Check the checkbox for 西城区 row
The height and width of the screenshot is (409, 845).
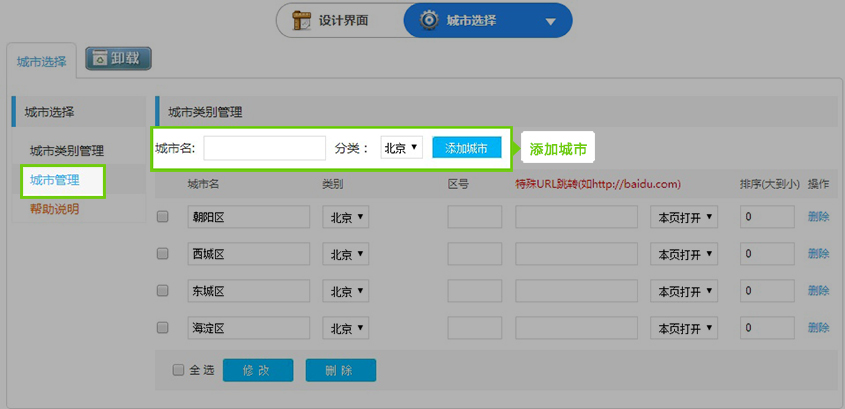coord(163,254)
